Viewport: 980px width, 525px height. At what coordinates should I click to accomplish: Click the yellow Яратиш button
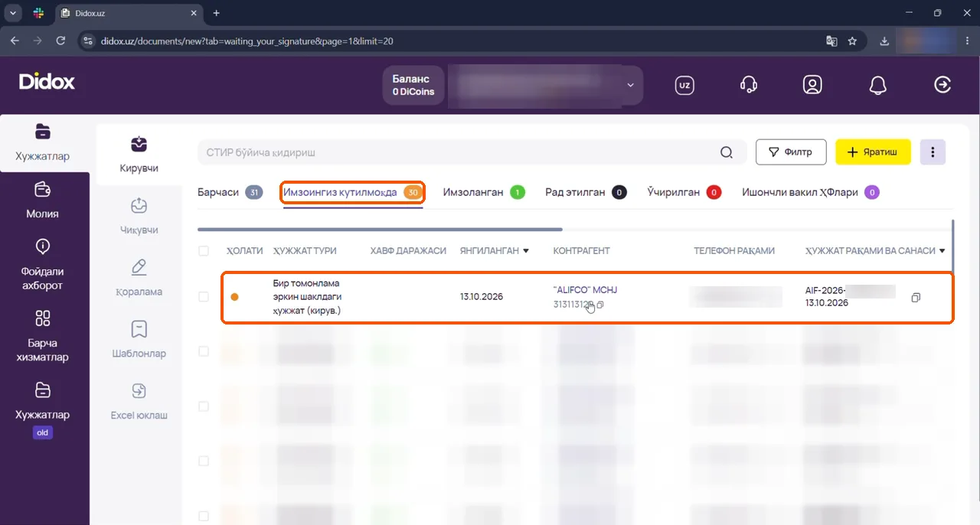(x=873, y=152)
